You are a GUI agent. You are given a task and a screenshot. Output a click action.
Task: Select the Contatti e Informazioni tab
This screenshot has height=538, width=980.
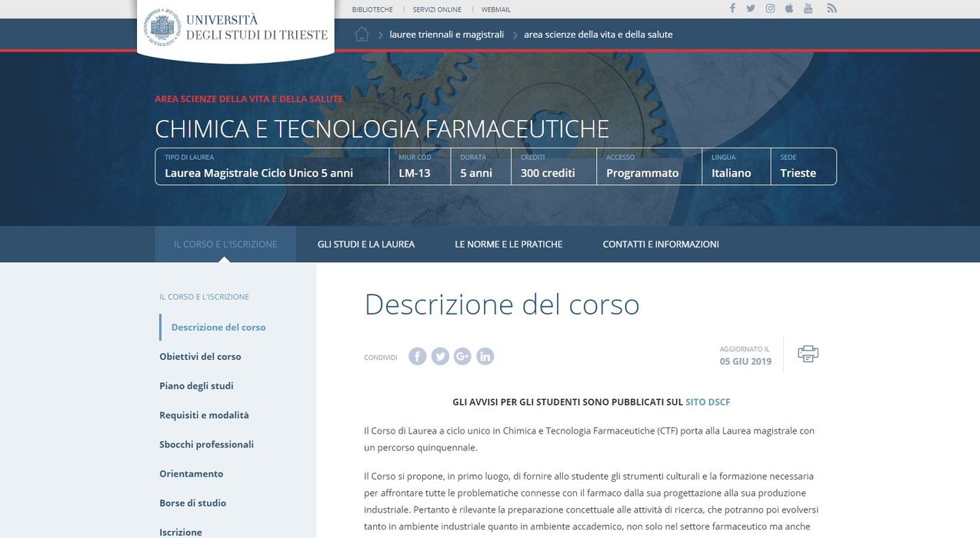point(661,244)
